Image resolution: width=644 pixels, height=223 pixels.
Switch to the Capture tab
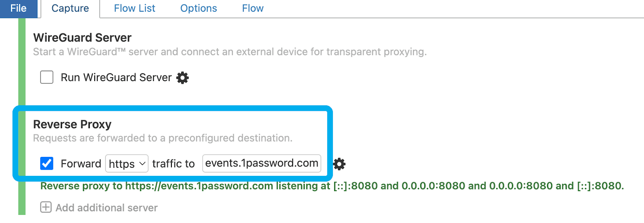(x=70, y=8)
